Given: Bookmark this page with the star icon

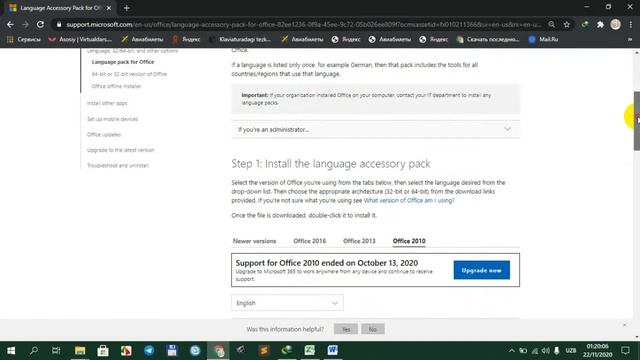Looking at the screenshot, I should tap(567, 24).
